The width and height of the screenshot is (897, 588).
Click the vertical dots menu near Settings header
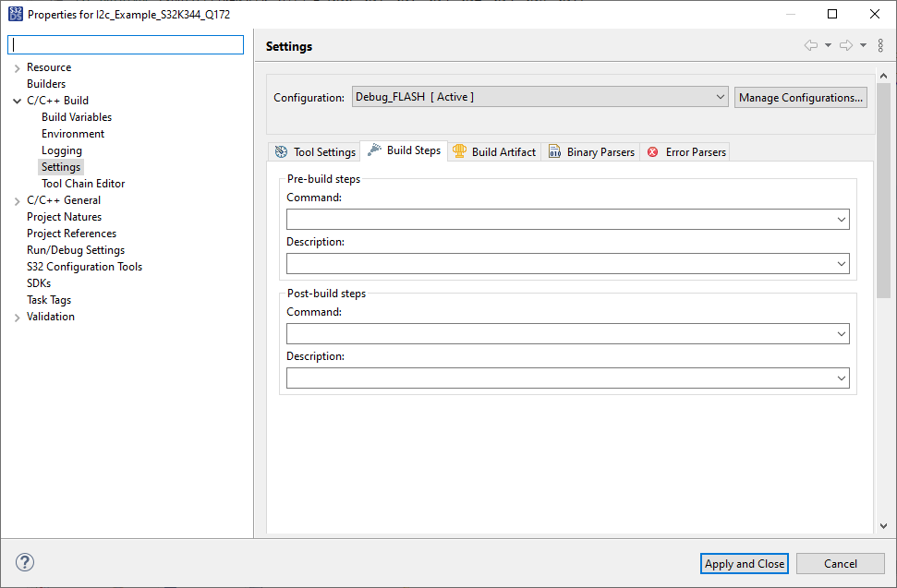[x=880, y=43]
